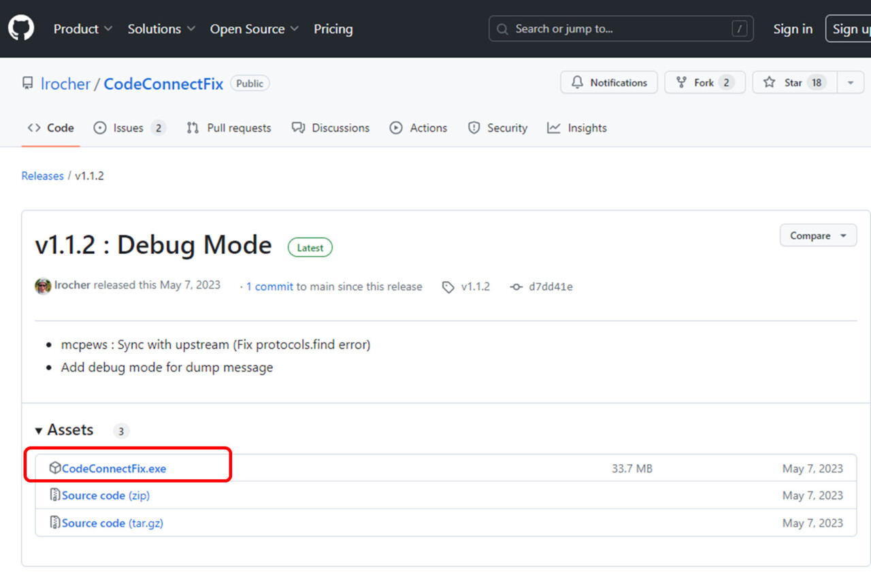Open the dropdown next to Star
Image resolution: width=871 pixels, height=588 pixels.
click(x=851, y=82)
